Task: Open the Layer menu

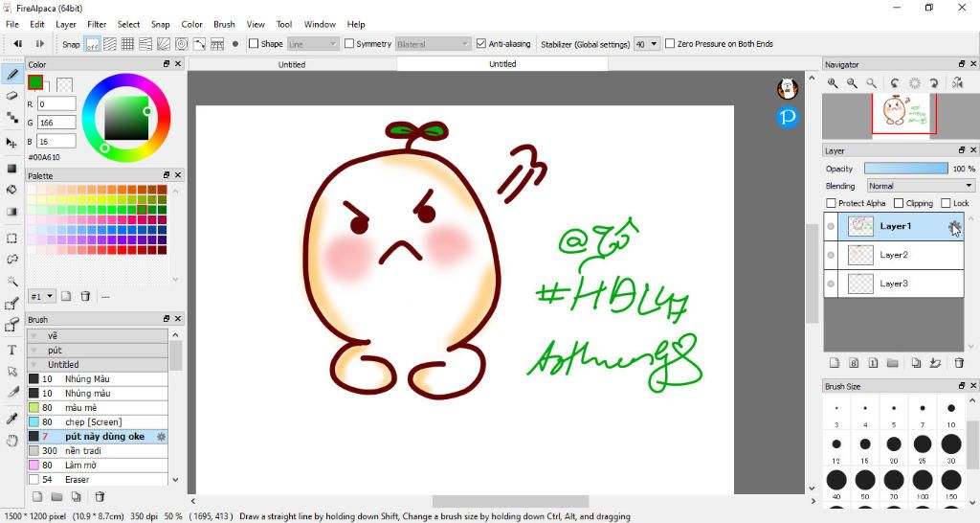Action: pos(66,24)
